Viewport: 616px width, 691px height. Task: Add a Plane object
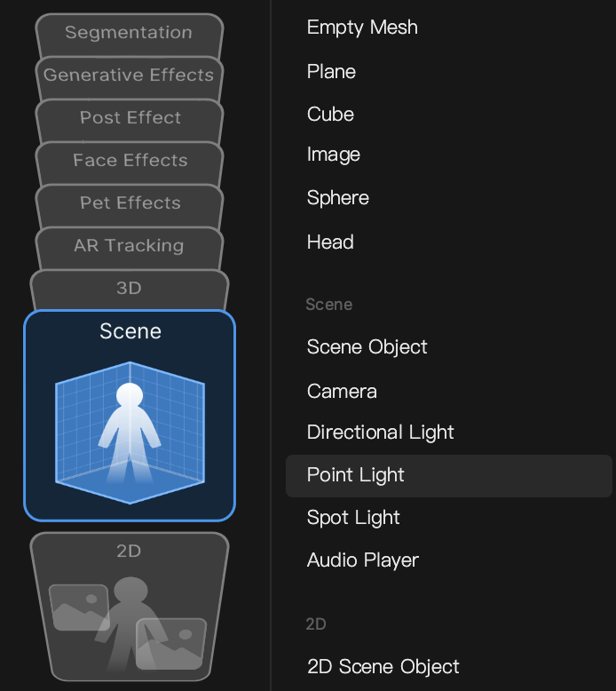point(331,72)
